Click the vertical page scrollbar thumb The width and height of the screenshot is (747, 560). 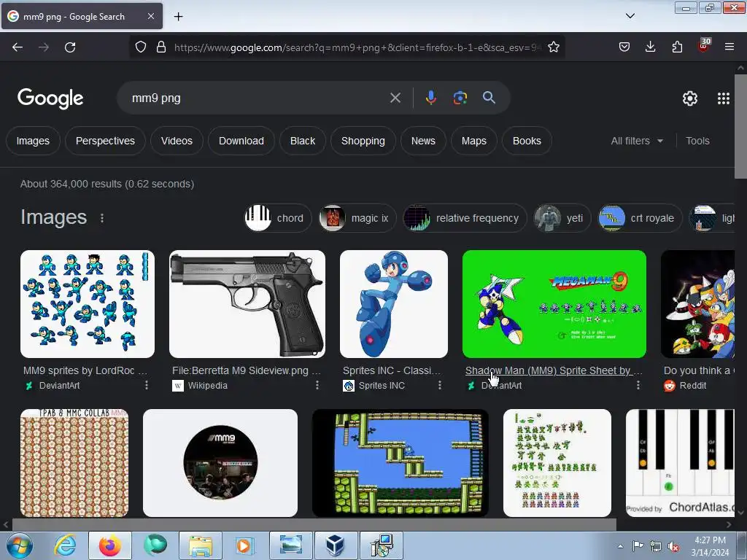point(741,126)
